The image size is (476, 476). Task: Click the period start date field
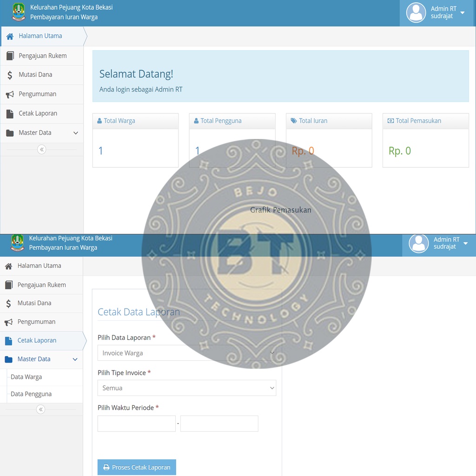[137, 423]
